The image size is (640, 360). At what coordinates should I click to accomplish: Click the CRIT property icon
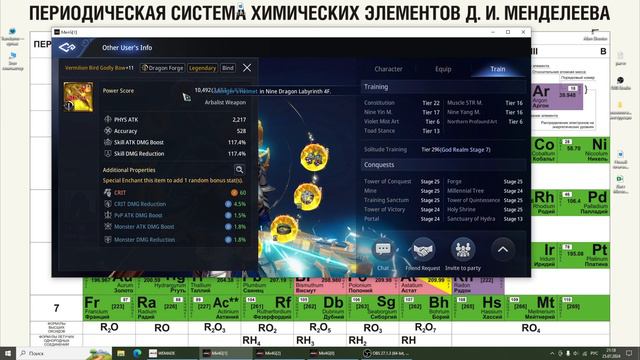108,192
